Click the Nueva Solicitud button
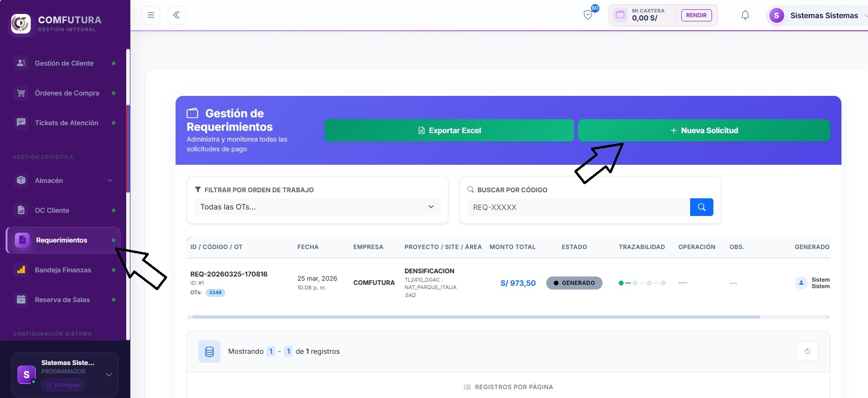Screen dimensions: 868x398 coord(704,130)
